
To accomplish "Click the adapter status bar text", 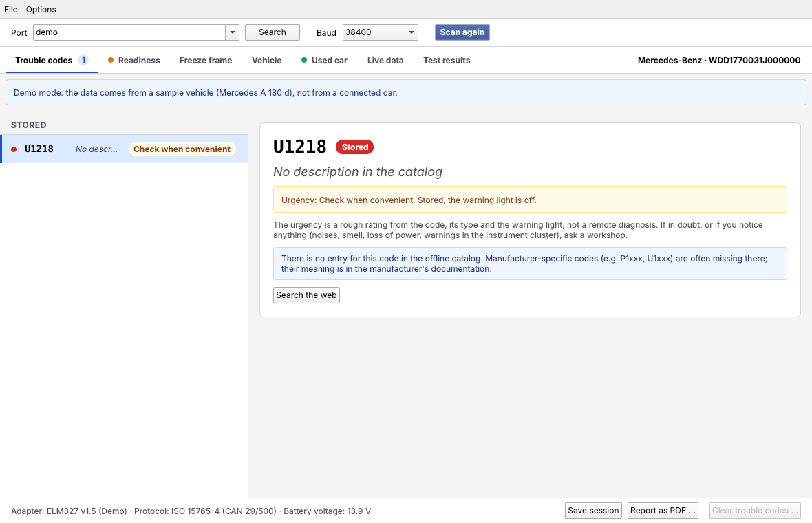I will [x=191, y=511].
